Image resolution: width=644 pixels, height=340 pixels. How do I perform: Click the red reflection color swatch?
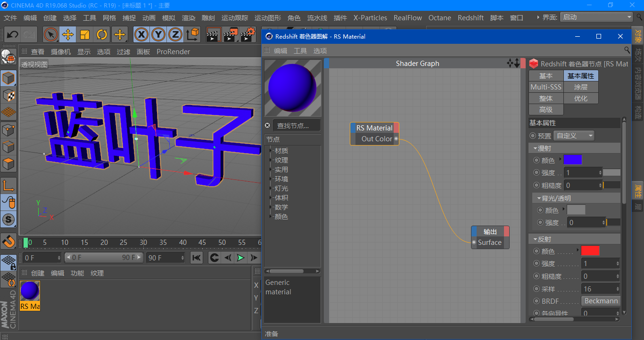click(591, 251)
